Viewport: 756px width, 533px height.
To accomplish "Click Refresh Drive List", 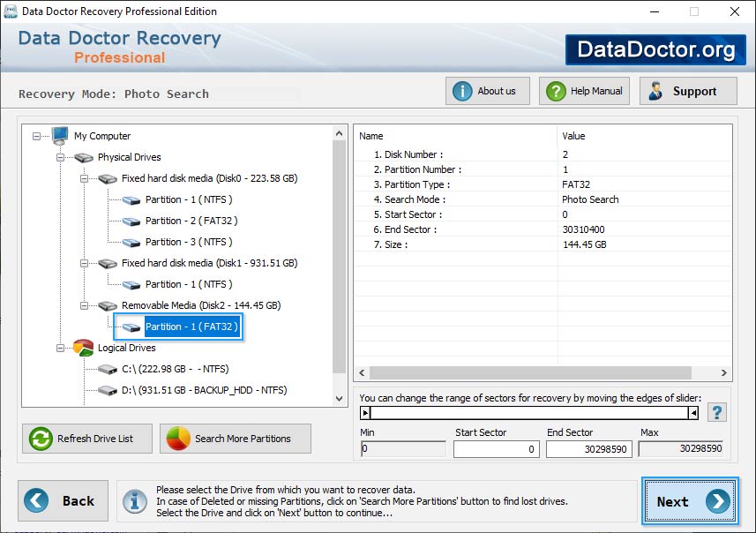I will (x=87, y=439).
